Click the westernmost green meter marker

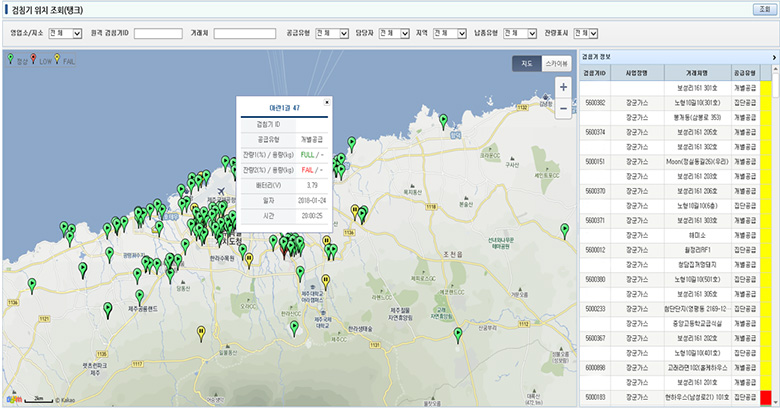31,286
